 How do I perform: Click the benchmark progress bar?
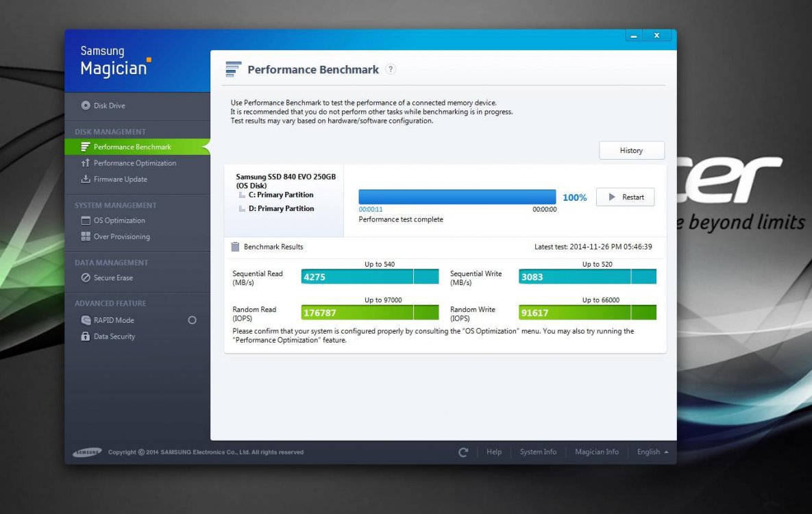(x=457, y=197)
